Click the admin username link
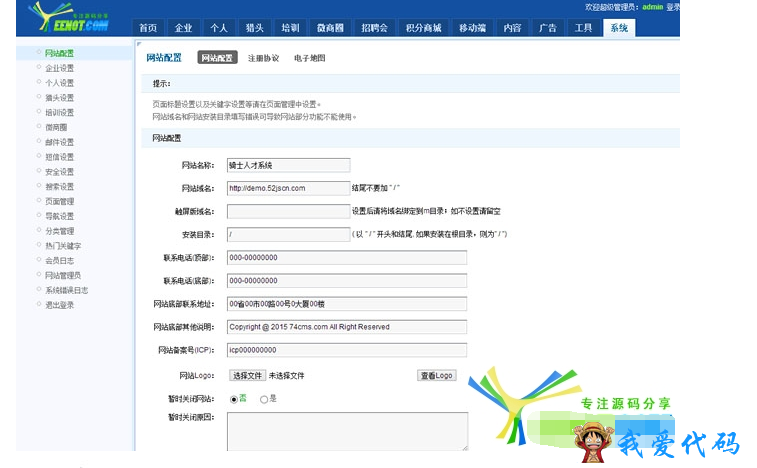The width and height of the screenshot is (757, 468). click(653, 7)
